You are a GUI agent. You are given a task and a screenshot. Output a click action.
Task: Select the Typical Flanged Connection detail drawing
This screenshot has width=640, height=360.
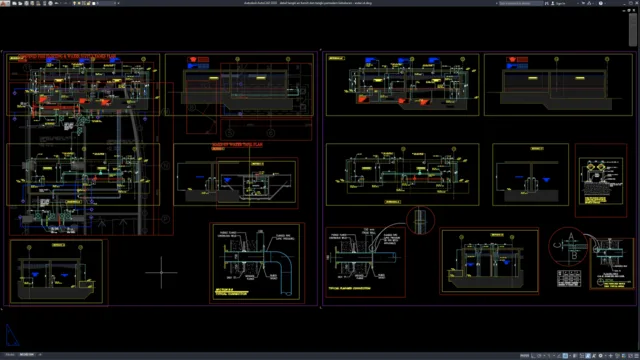coord(365,261)
